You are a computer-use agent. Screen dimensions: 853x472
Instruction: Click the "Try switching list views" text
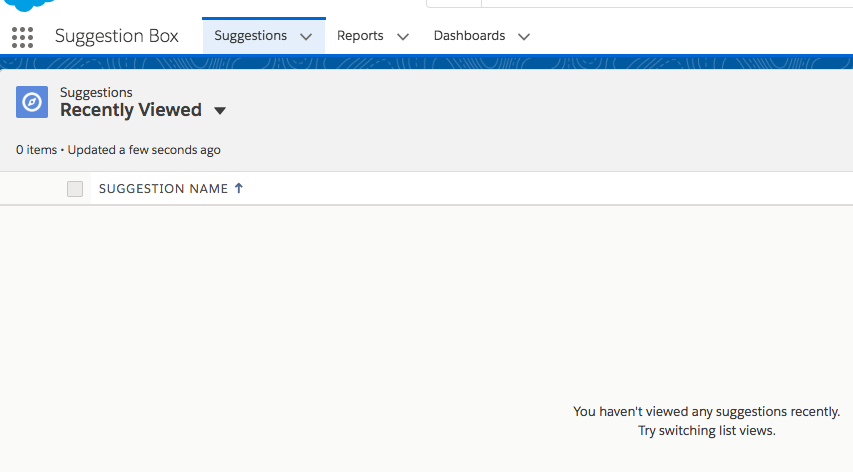tap(706, 430)
